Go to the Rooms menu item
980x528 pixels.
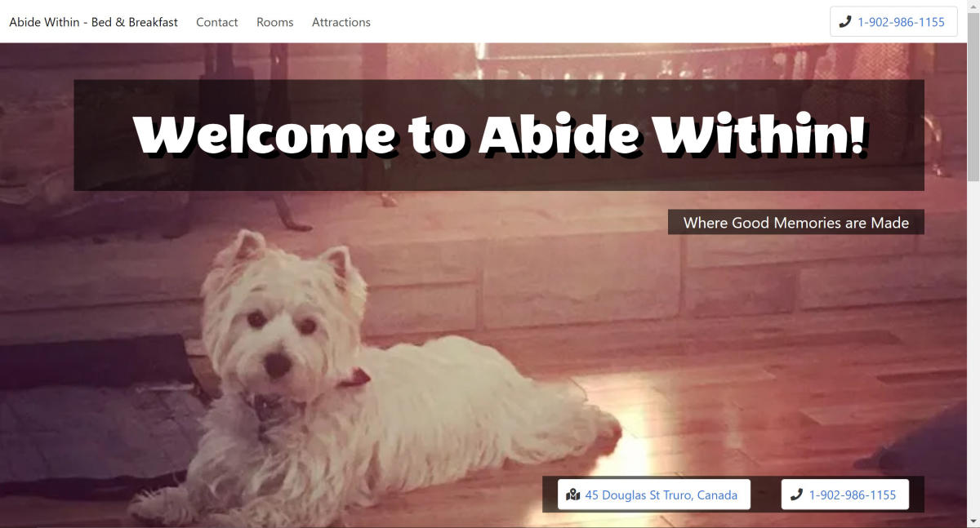(274, 22)
